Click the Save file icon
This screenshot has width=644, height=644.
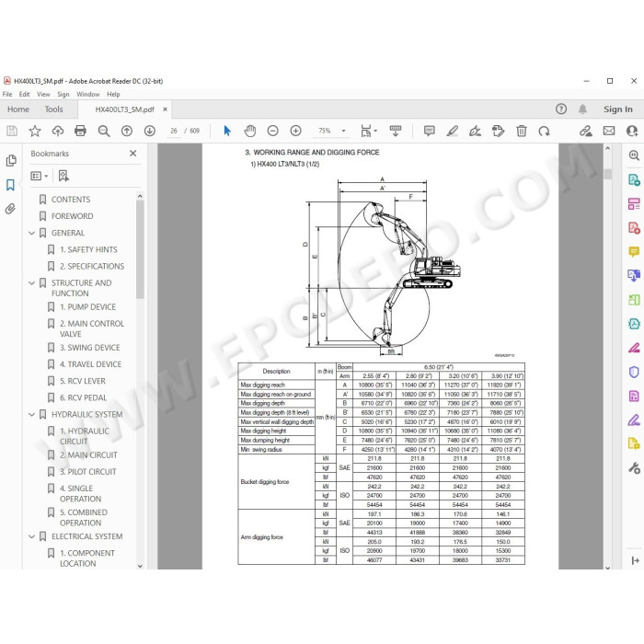click(12, 131)
